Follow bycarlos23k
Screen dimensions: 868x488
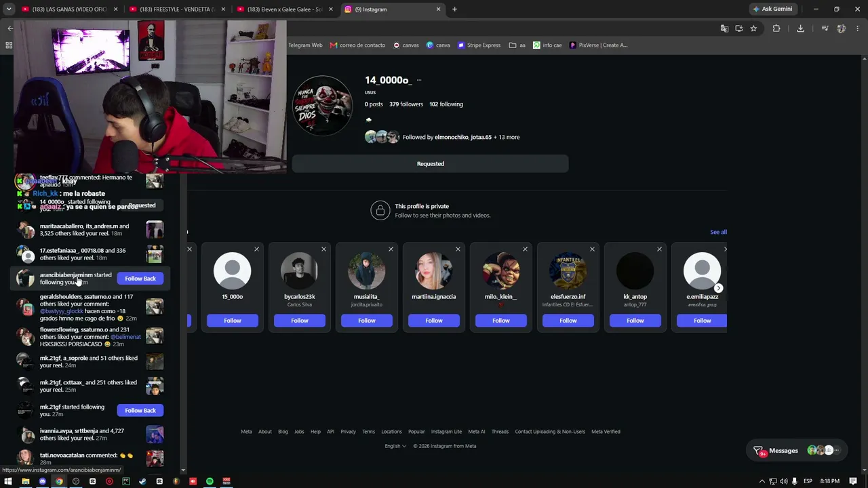click(x=300, y=321)
